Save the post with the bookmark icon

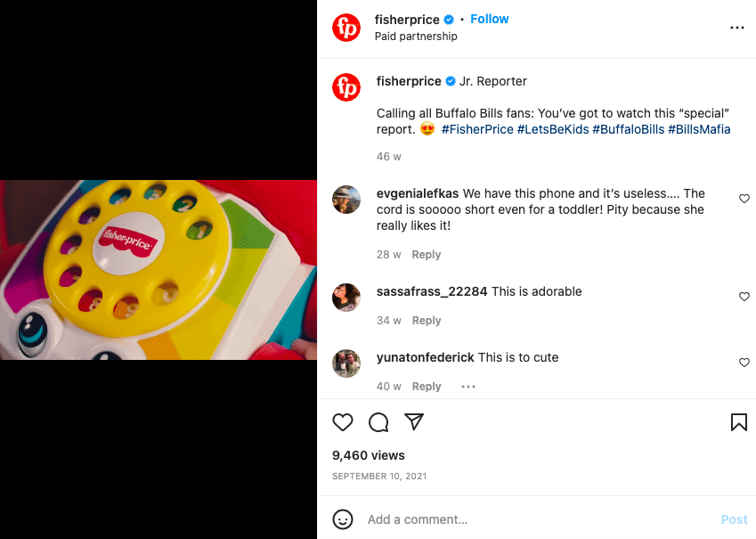(739, 422)
